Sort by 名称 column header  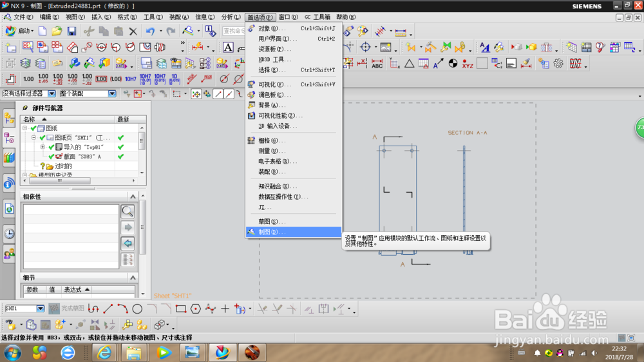(x=68, y=119)
